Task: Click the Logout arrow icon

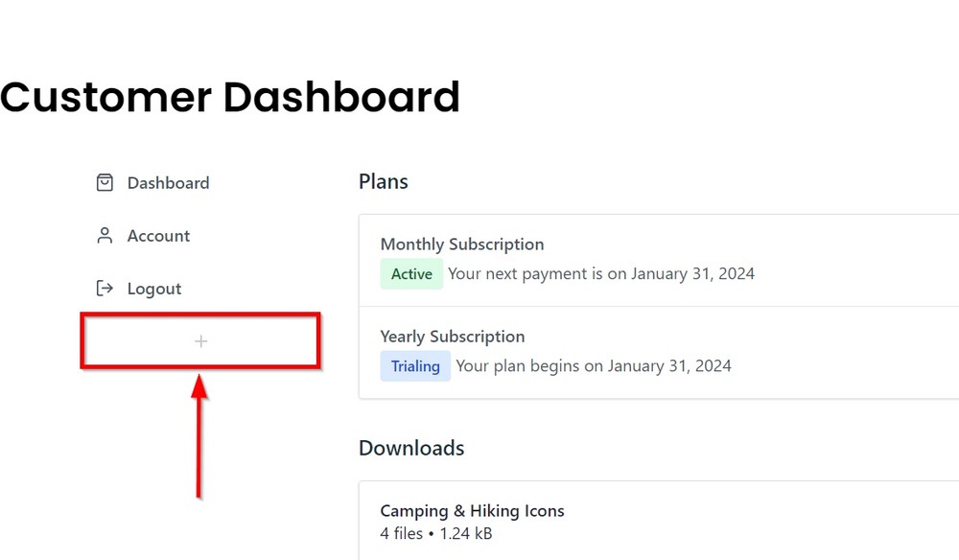Action: coord(104,288)
